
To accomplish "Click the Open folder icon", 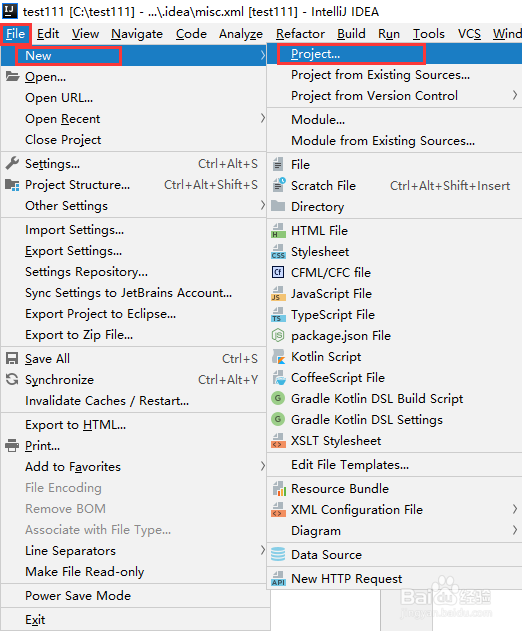I will [x=12, y=76].
